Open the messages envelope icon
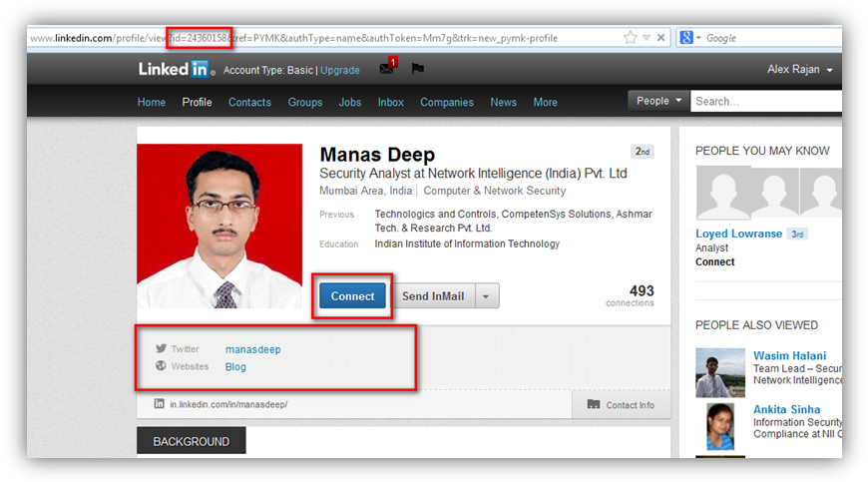 (x=387, y=69)
